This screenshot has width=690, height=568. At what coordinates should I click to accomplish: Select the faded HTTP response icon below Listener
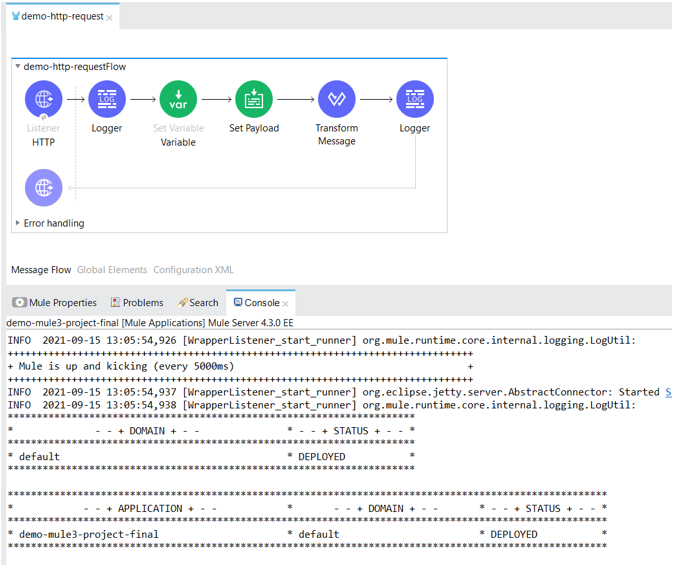point(44,188)
